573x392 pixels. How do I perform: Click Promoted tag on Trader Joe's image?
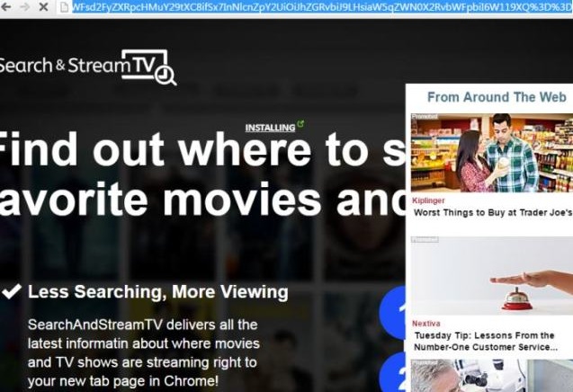click(425, 117)
